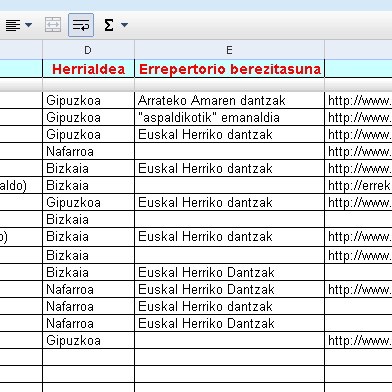Select the Herrialdea header cell

click(88, 69)
